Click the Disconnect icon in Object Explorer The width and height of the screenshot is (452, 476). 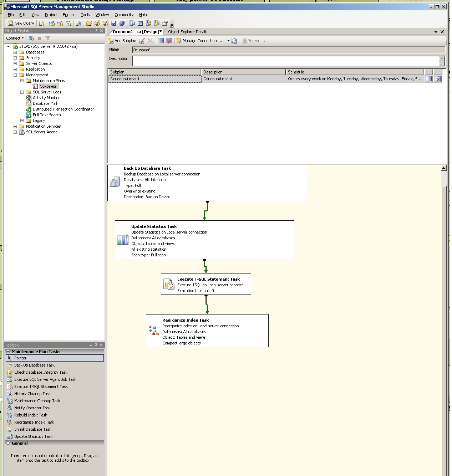[32, 39]
